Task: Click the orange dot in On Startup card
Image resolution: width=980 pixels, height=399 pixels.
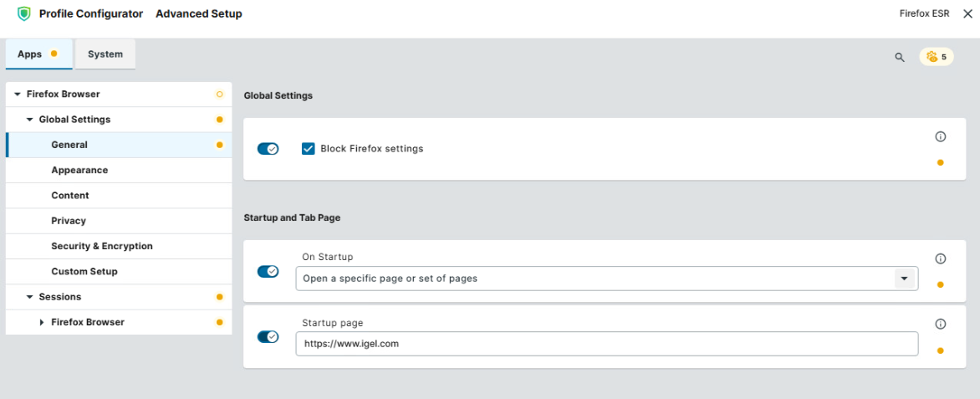Action: (x=940, y=284)
